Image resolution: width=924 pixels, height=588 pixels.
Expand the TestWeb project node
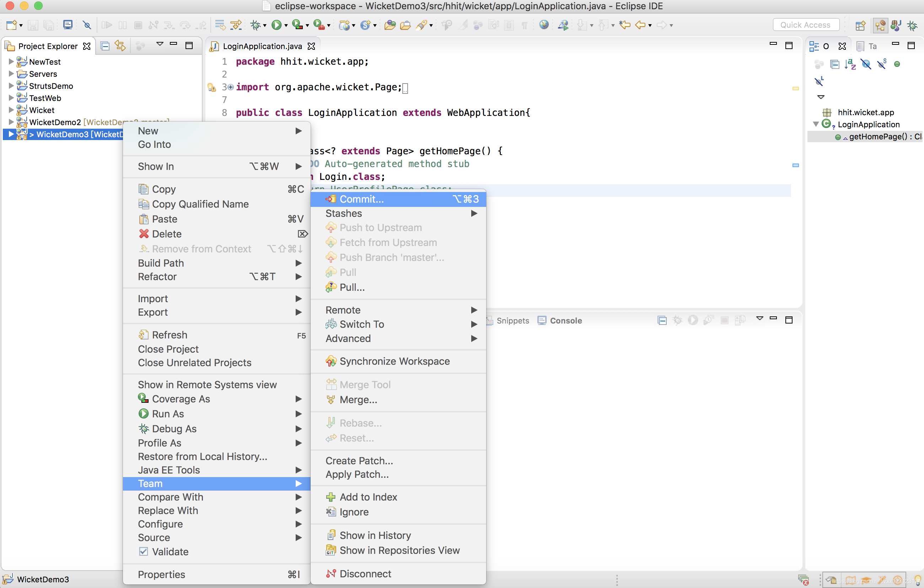tap(11, 98)
